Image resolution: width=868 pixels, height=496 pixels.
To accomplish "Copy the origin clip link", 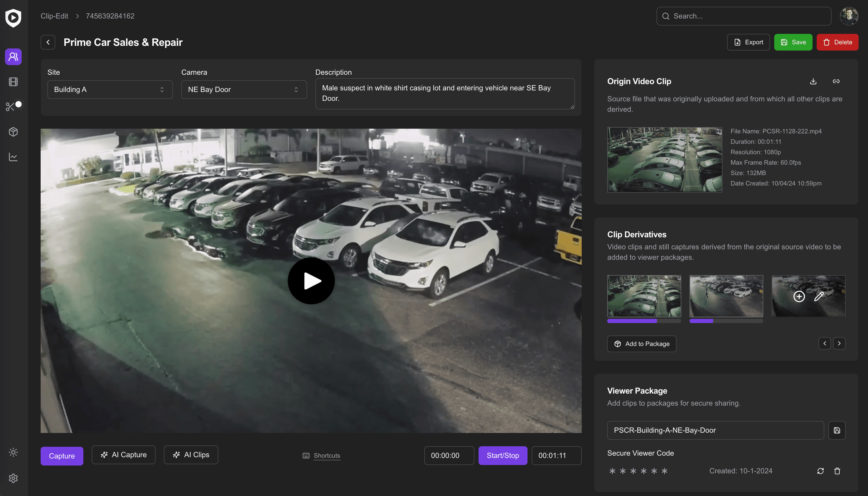I will point(837,81).
